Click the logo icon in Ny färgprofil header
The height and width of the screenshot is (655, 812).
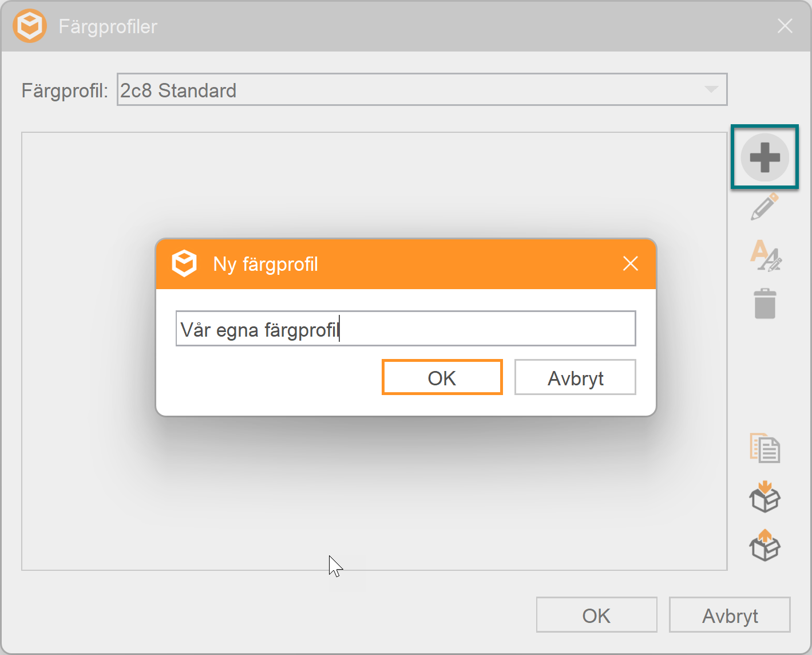tap(184, 264)
